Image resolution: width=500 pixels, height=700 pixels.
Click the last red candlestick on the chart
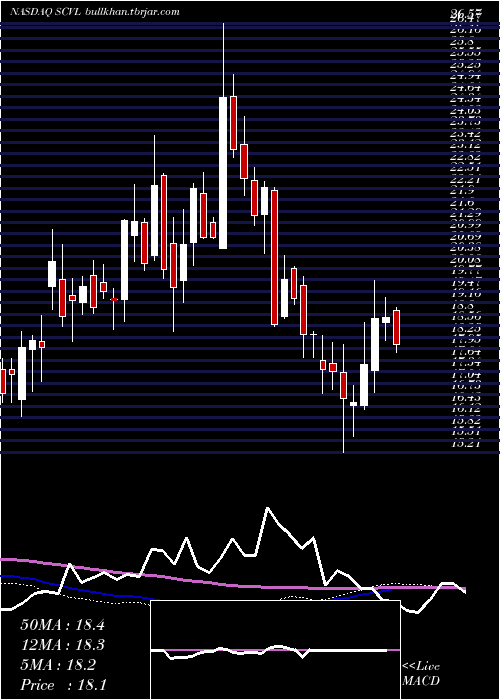[x=396, y=327]
